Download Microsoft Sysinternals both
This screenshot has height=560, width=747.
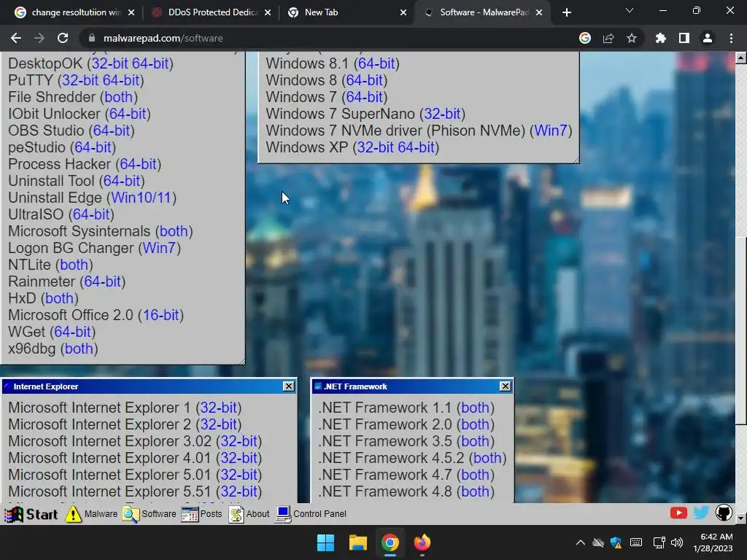[174, 231]
